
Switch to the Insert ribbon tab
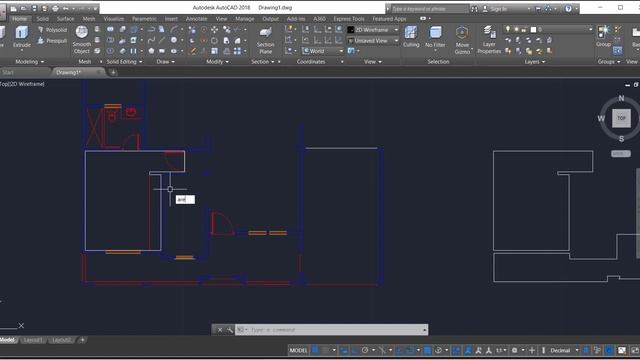[171, 19]
